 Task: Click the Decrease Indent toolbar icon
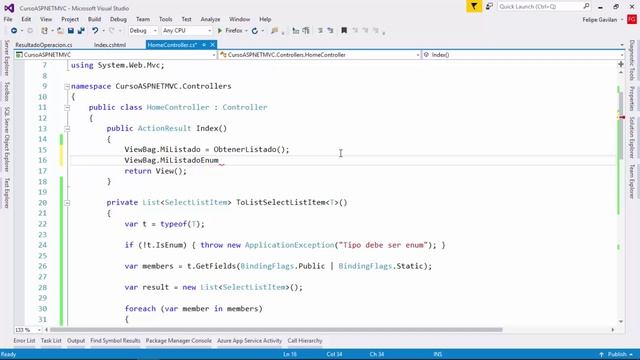click(x=296, y=31)
